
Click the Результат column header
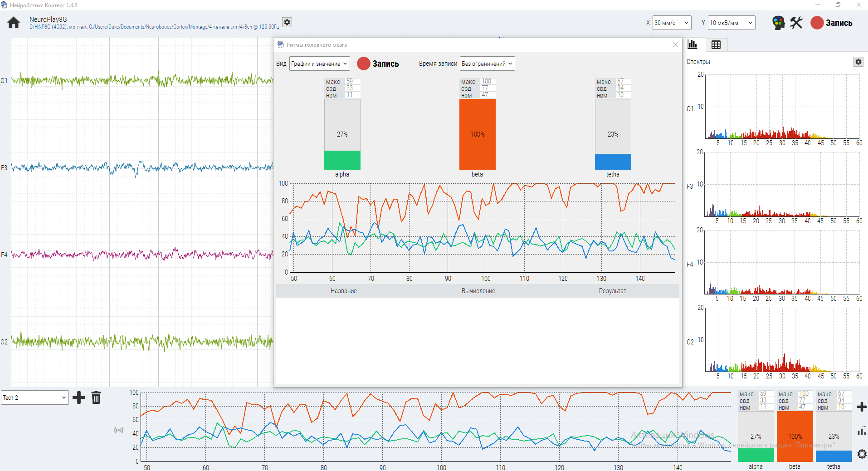point(612,291)
